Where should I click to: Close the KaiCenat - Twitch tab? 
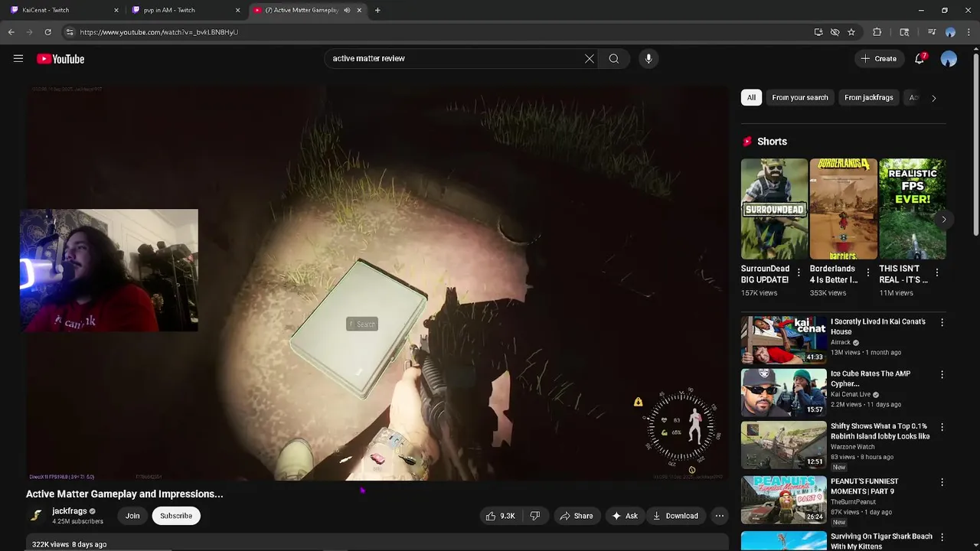coord(116,10)
